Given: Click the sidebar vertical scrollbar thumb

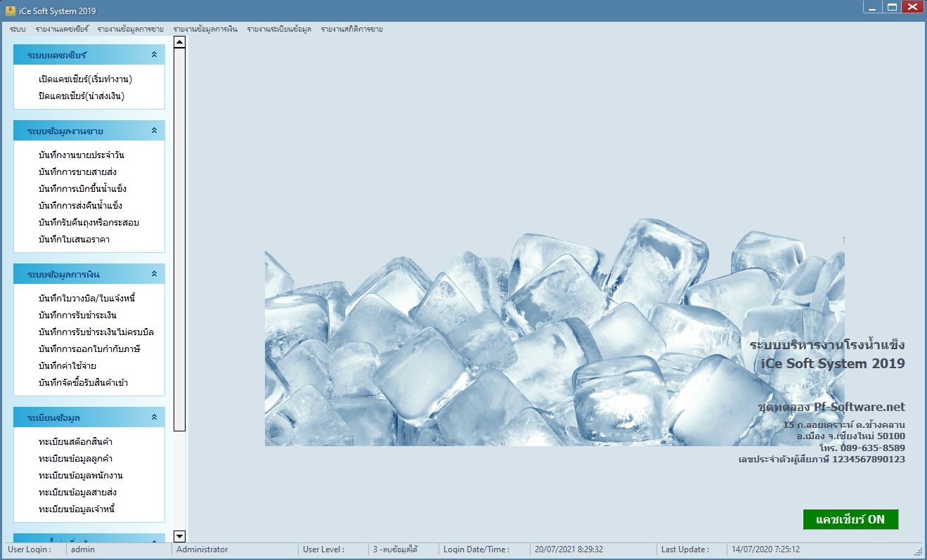Looking at the screenshot, I should point(179,240).
